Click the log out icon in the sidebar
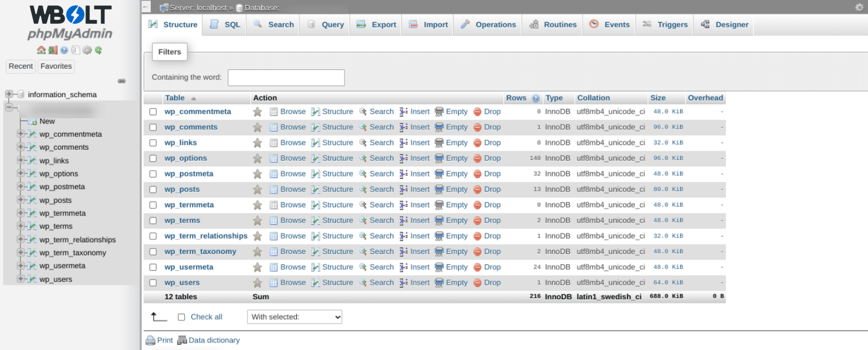Image resolution: width=868 pixels, height=350 pixels. (52, 50)
